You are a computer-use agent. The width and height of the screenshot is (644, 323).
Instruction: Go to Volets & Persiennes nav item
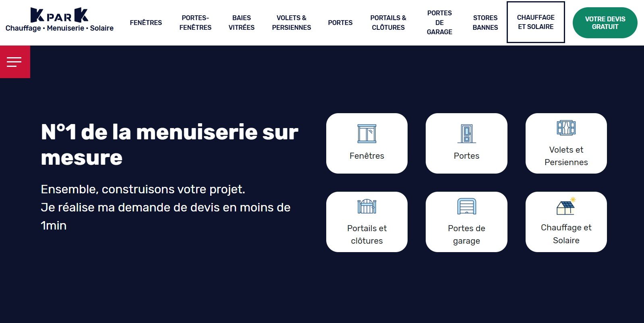[x=291, y=23]
